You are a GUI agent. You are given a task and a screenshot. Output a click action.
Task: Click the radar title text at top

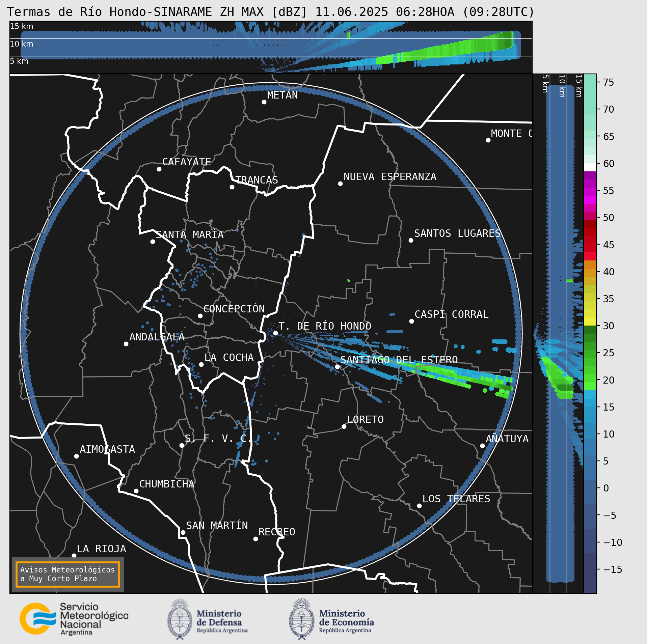point(271,12)
